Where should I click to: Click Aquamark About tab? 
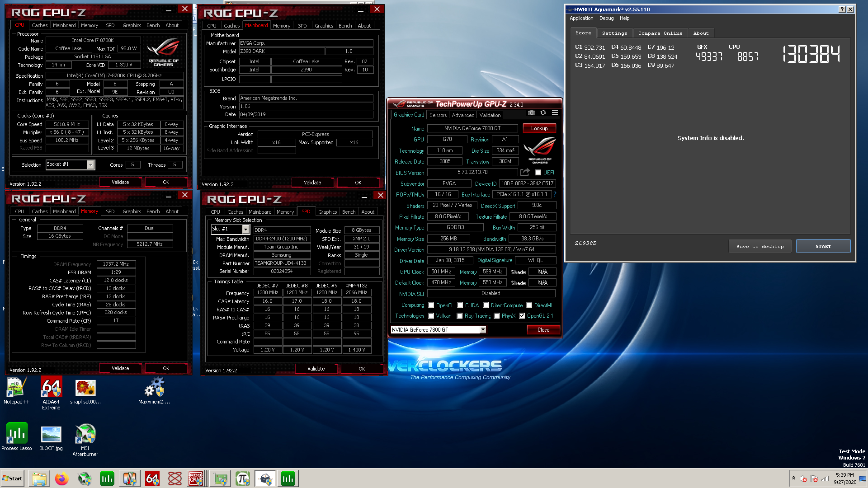[x=701, y=33]
